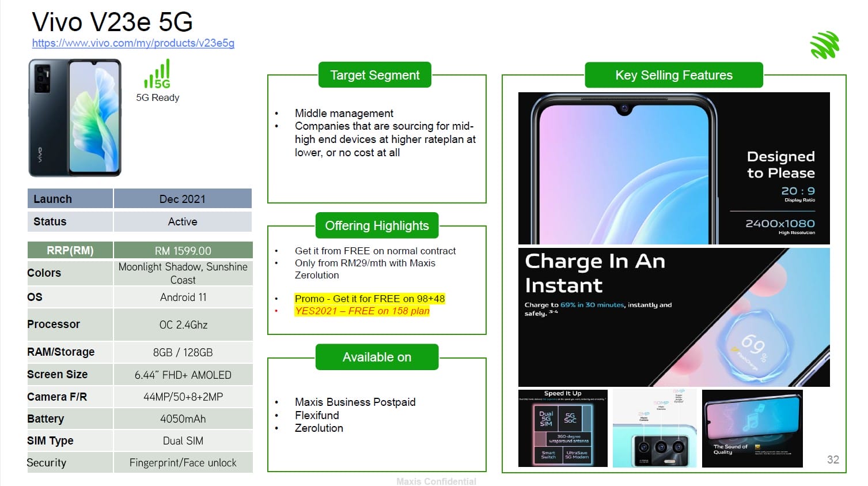Select the Fingerprint/Face unlock cell
This screenshot has height=486, width=868.
(183, 462)
